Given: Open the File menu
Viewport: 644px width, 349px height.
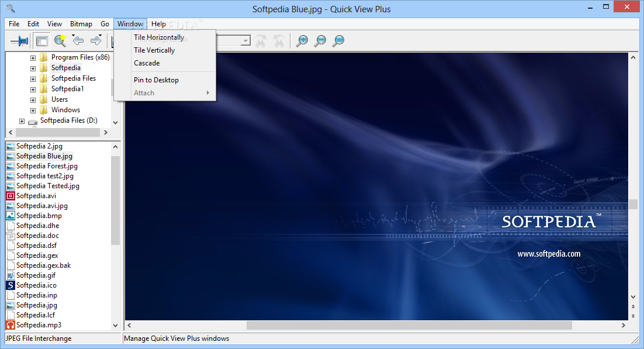Looking at the screenshot, I should coord(14,24).
